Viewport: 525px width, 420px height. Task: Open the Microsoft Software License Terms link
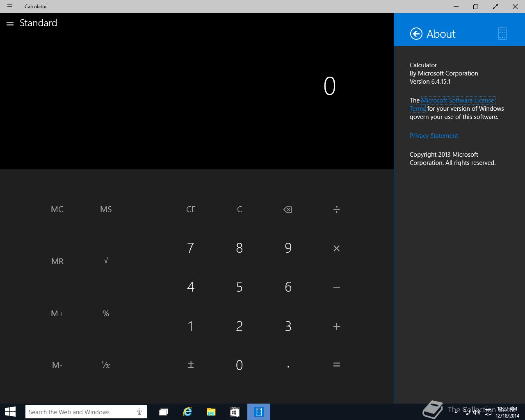click(x=458, y=100)
